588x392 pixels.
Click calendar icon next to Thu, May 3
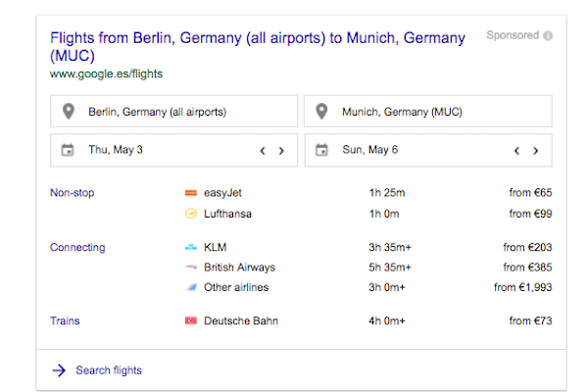(68, 150)
